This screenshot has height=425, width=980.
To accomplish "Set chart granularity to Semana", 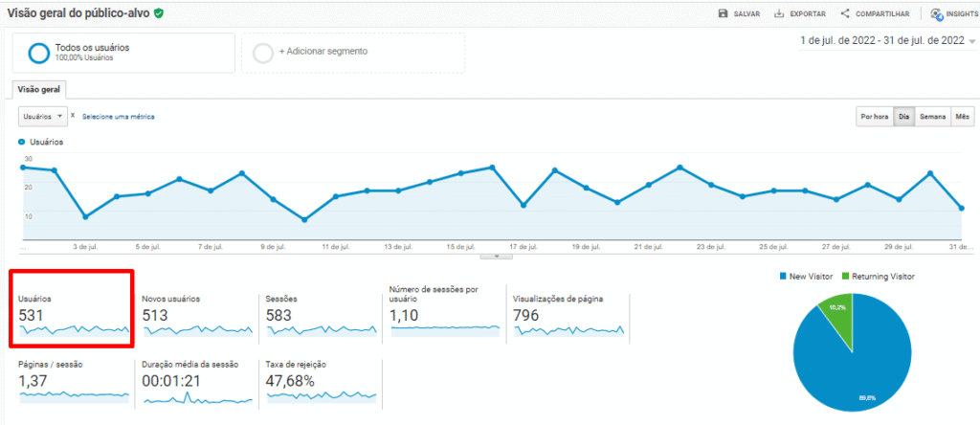I will click(x=932, y=117).
